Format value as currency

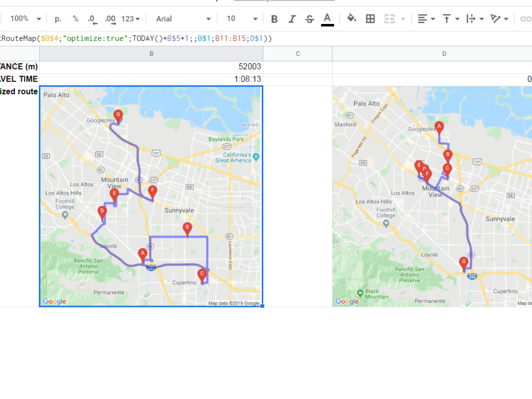tap(57, 19)
